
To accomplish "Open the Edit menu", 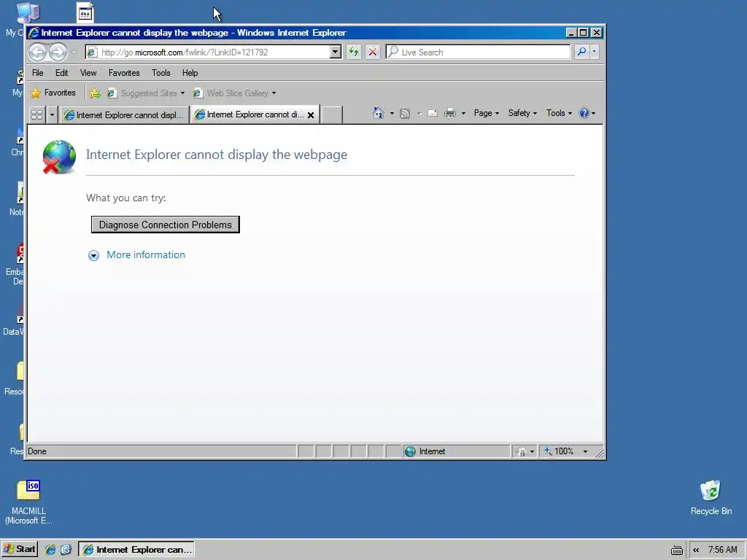I will [x=61, y=73].
